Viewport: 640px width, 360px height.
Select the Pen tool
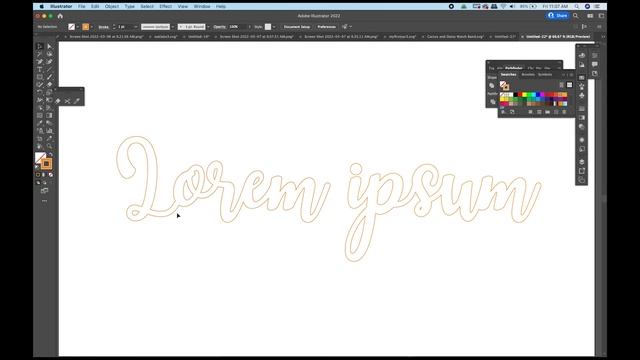[40, 62]
